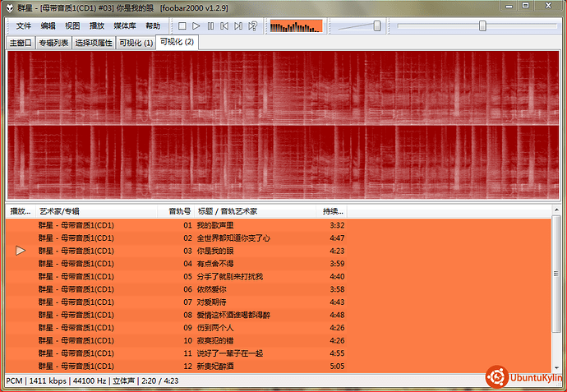Click the orange spectrum visualizer in toolbar

pos(296,26)
